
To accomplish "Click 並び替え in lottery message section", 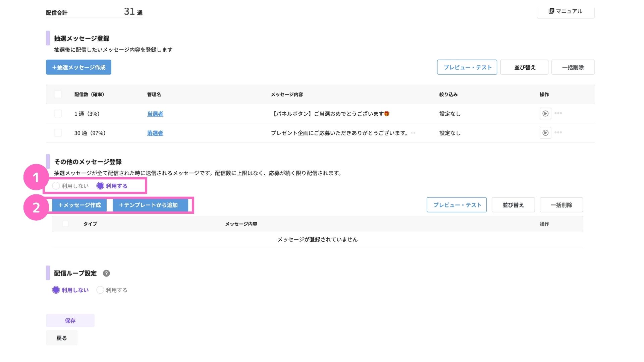I will point(524,67).
